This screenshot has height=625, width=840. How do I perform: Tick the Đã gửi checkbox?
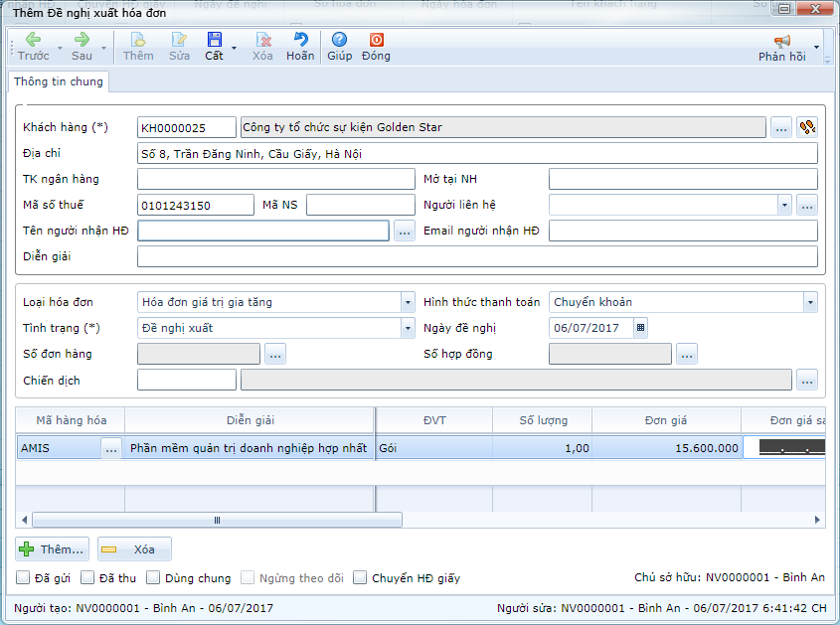point(23,577)
